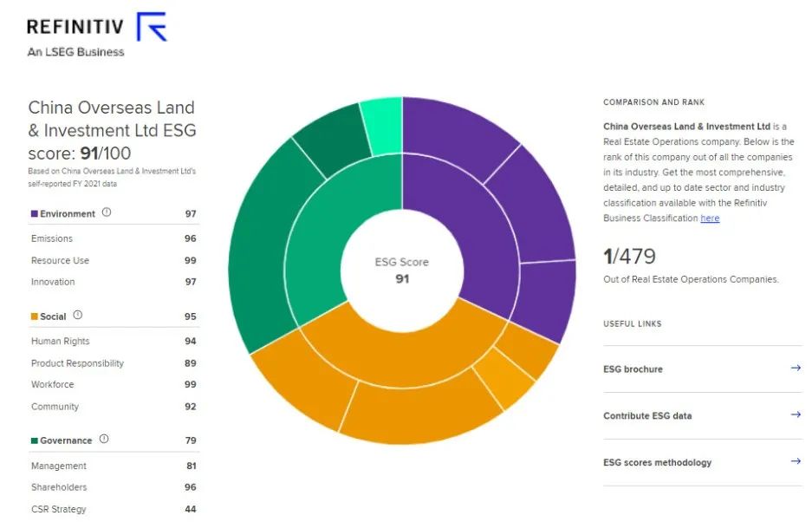Click the Product Responsibility row label
The width and height of the screenshot is (812, 522).
[77, 362]
